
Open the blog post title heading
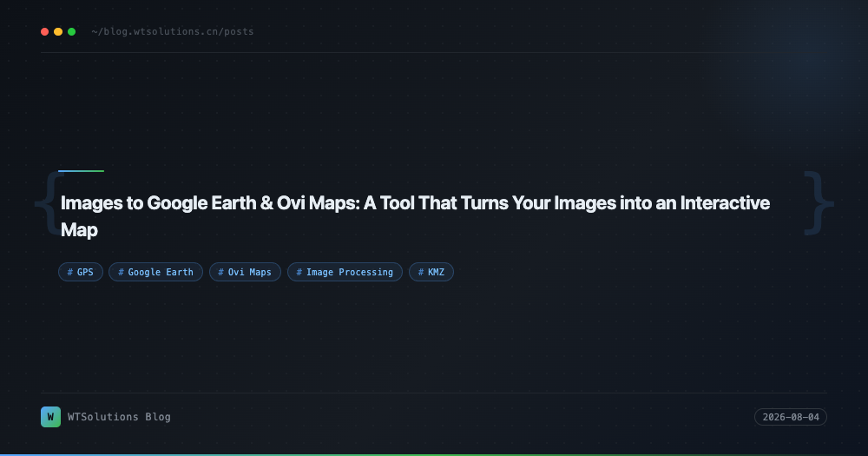(x=415, y=216)
